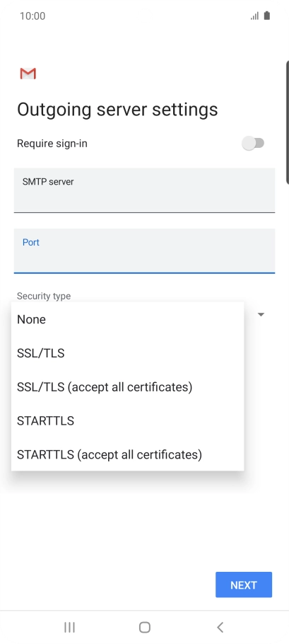The width and height of the screenshot is (289, 644).
Task: Click the page scrollbar on right edge
Action: click(287, 122)
